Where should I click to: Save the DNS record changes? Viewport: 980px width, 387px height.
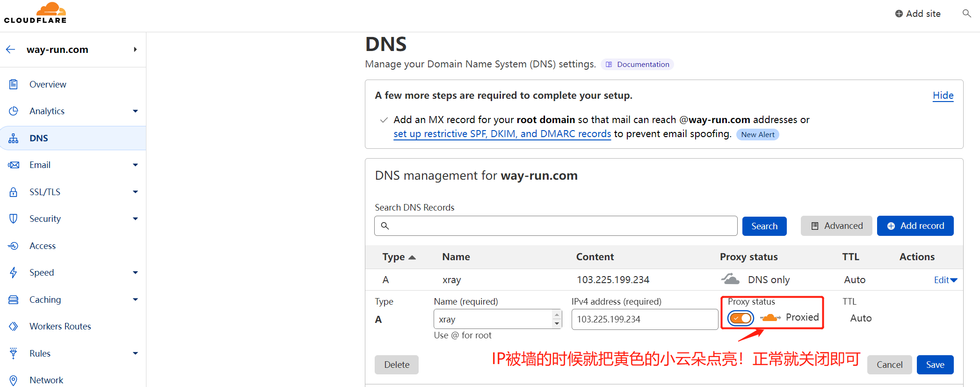pos(935,365)
